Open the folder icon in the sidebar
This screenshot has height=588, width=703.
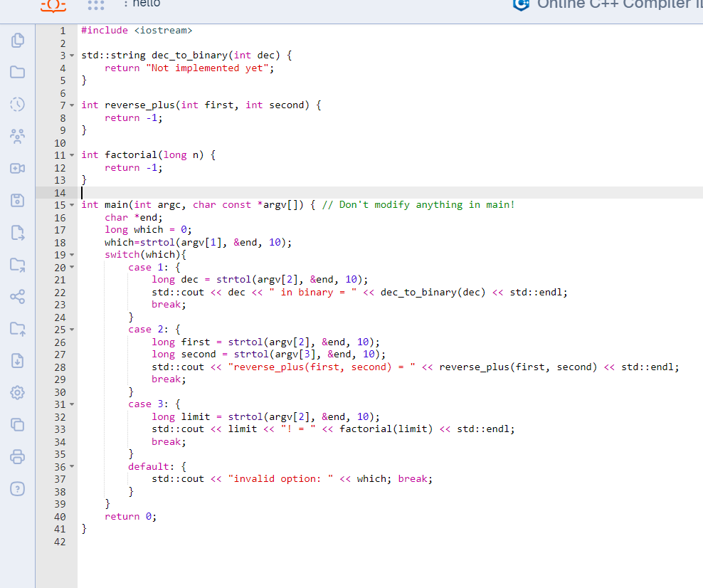pyautogui.click(x=18, y=72)
